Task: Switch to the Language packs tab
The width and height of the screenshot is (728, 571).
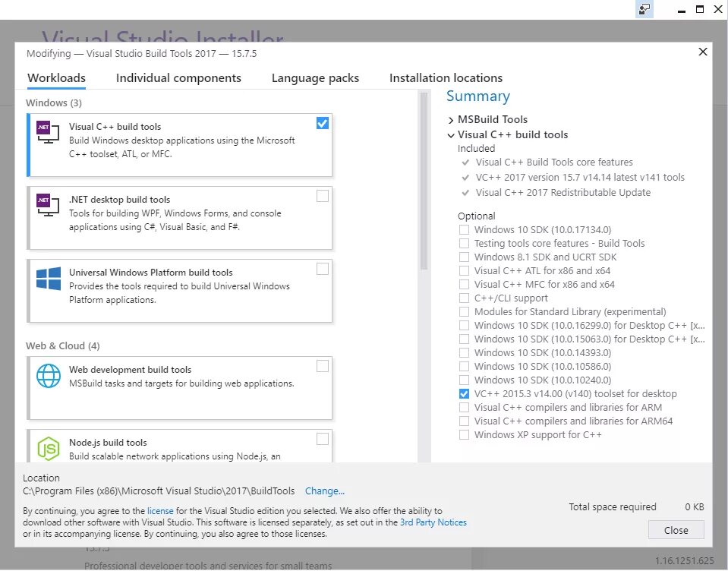Action: tap(315, 78)
